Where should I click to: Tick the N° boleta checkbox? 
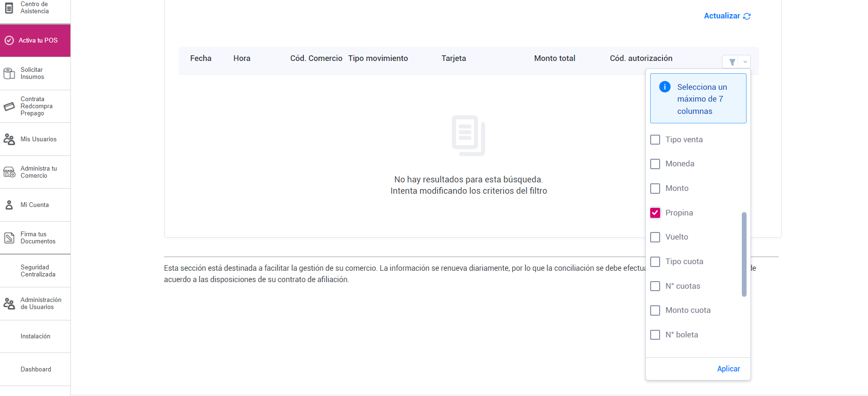[655, 335]
